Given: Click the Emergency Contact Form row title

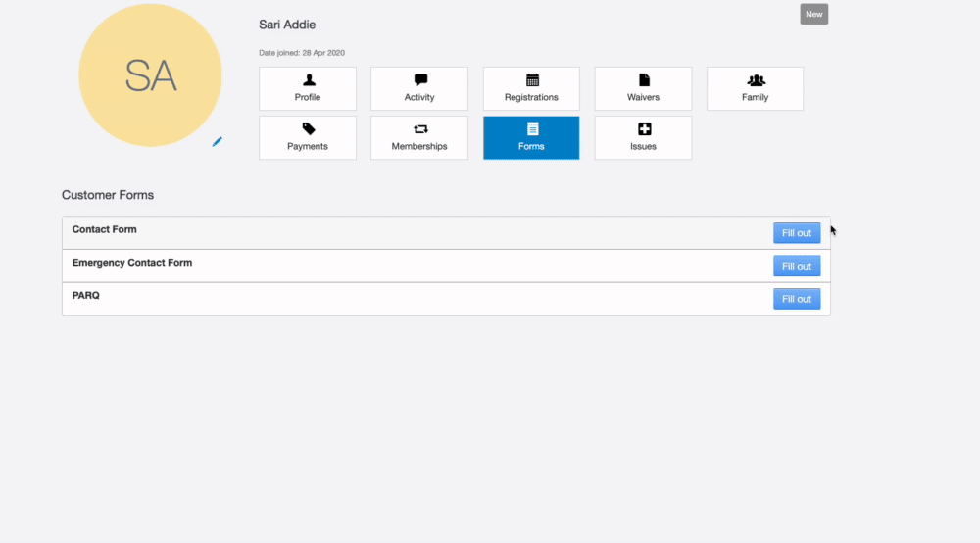Looking at the screenshot, I should pos(132,263).
